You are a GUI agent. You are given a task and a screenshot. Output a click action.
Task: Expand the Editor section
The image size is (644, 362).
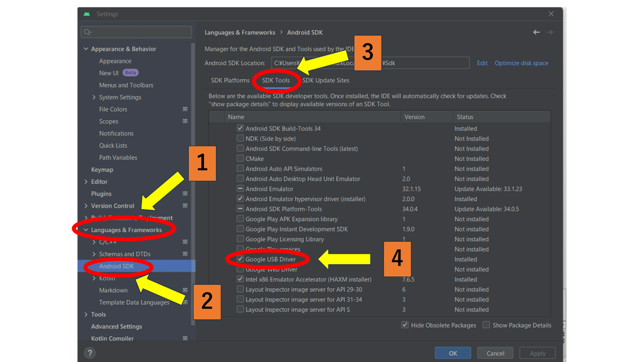86,182
